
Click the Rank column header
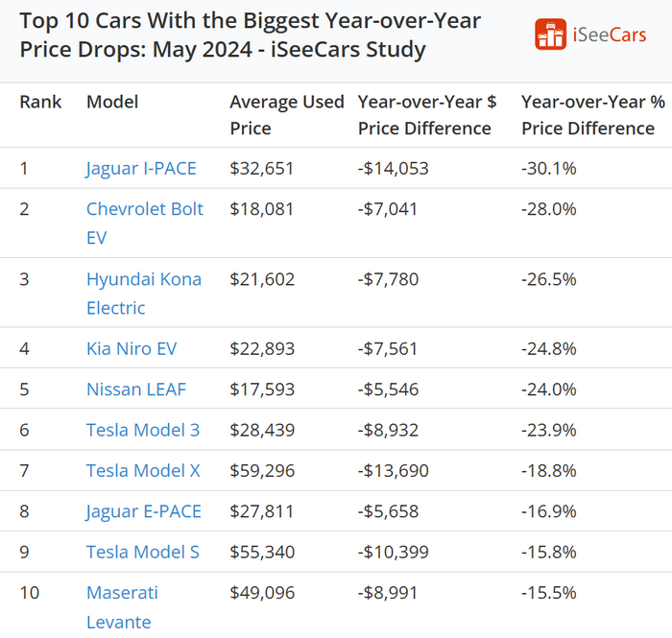pyautogui.click(x=40, y=102)
